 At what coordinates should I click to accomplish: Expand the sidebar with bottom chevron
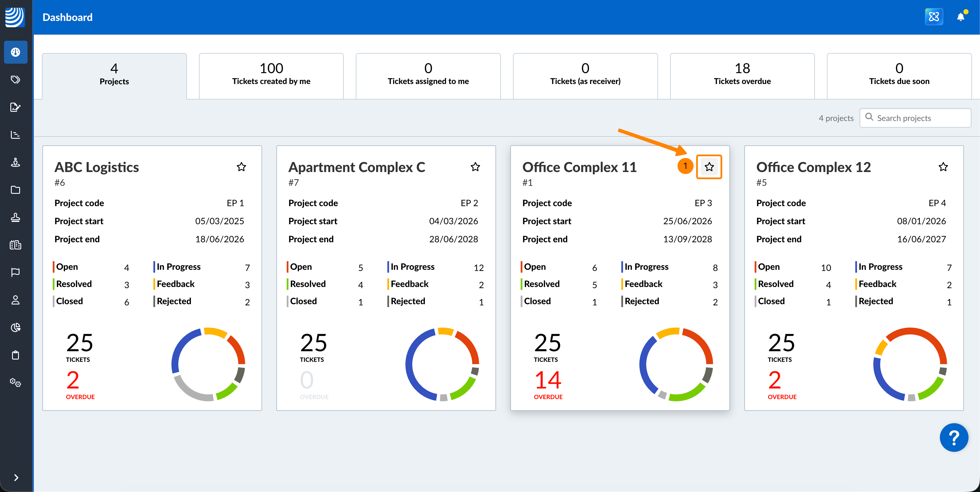point(16,478)
